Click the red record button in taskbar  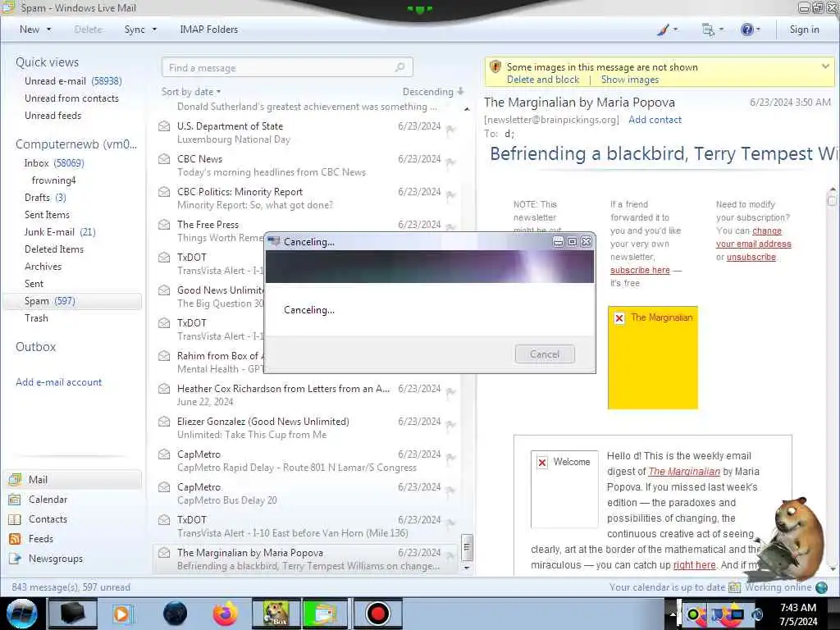377,614
